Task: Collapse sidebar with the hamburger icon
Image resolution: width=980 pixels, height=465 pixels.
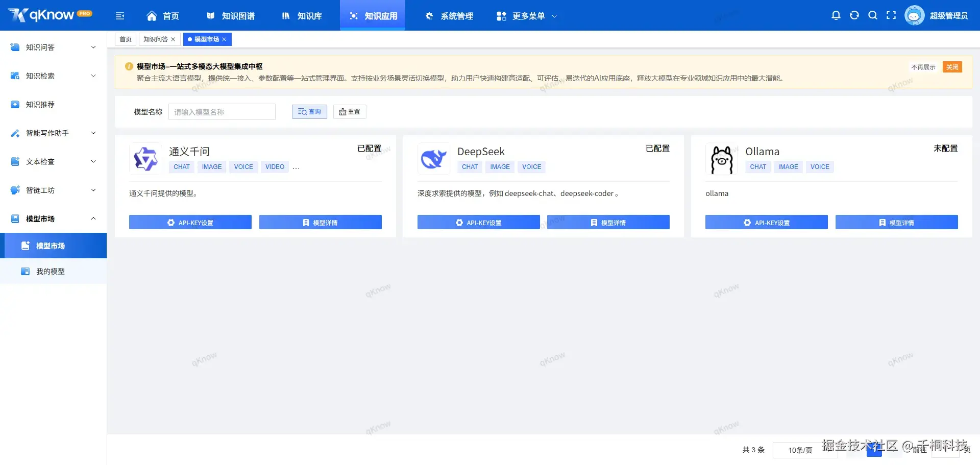Action: click(120, 16)
